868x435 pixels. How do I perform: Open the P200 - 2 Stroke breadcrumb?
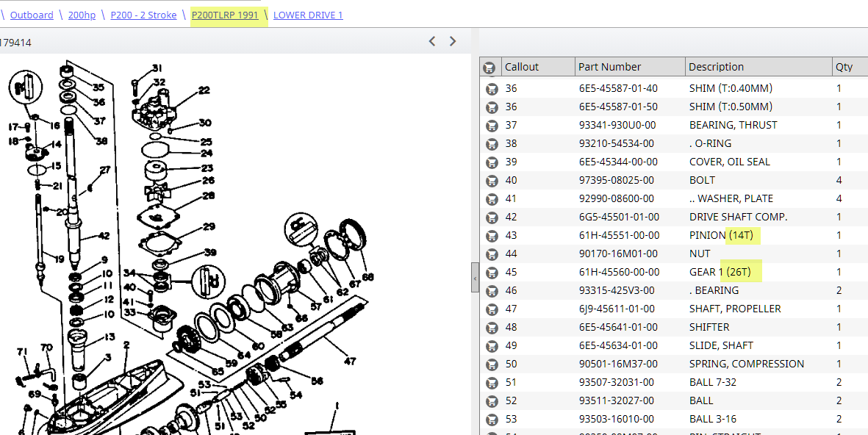pos(144,15)
